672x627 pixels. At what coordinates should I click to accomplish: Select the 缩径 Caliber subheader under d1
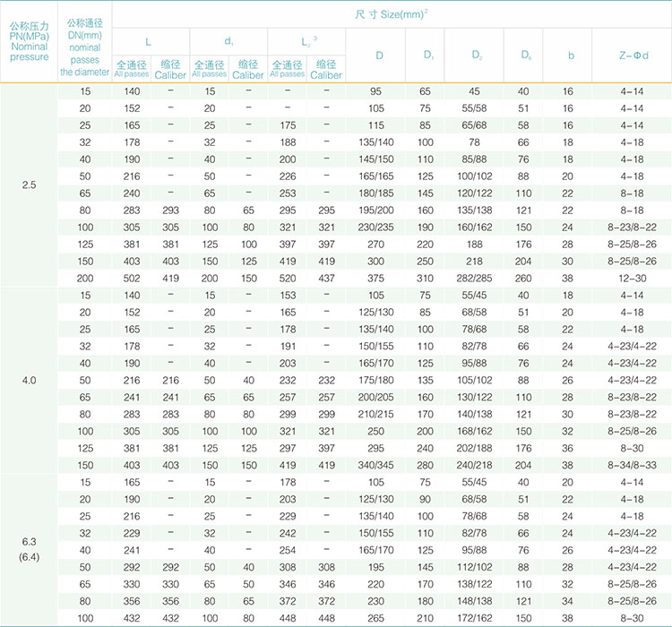[x=247, y=70]
